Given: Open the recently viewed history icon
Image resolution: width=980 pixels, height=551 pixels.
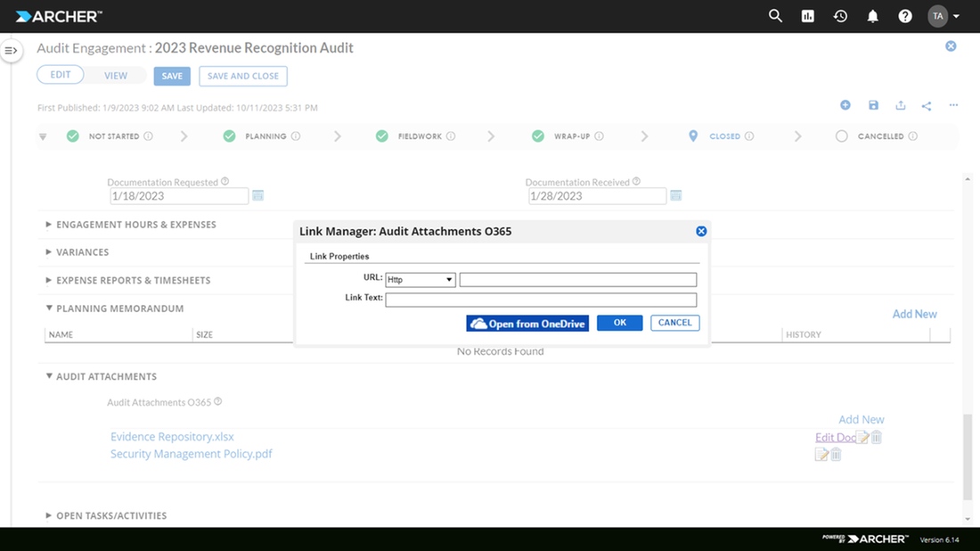Looking at the screenshot, I should [840, 16].
